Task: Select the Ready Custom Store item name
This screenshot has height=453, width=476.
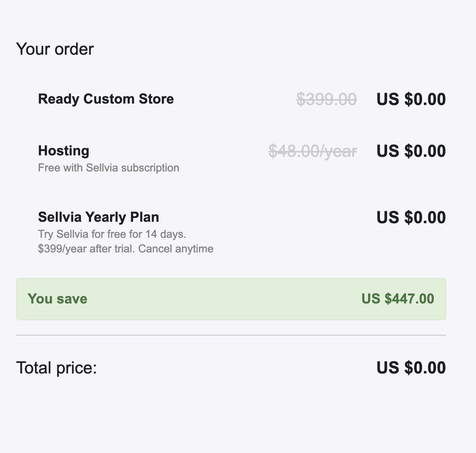Action: click(106, 99)
